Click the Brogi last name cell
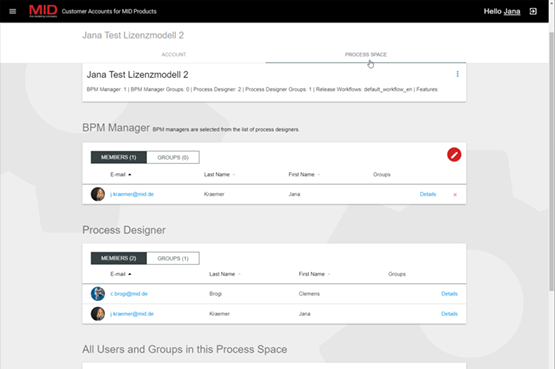 point(215,294)
